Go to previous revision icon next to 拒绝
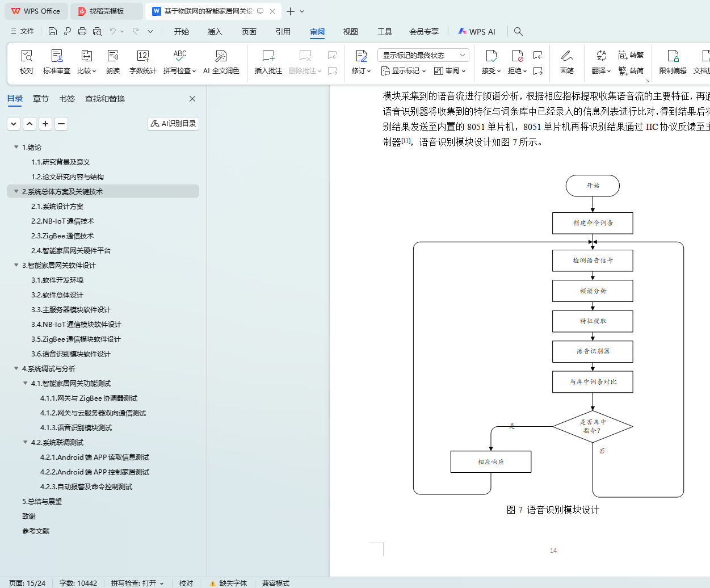710x588 pixels. pyautogui.click(x=537, y=55)
